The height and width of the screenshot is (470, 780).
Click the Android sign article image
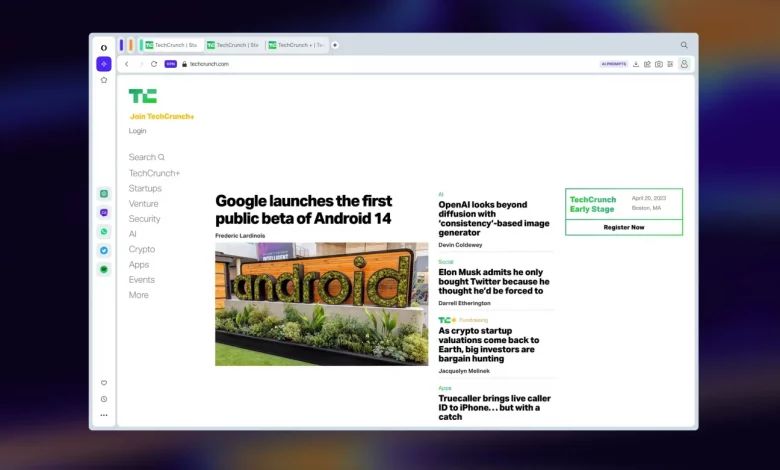coord(321,304)
